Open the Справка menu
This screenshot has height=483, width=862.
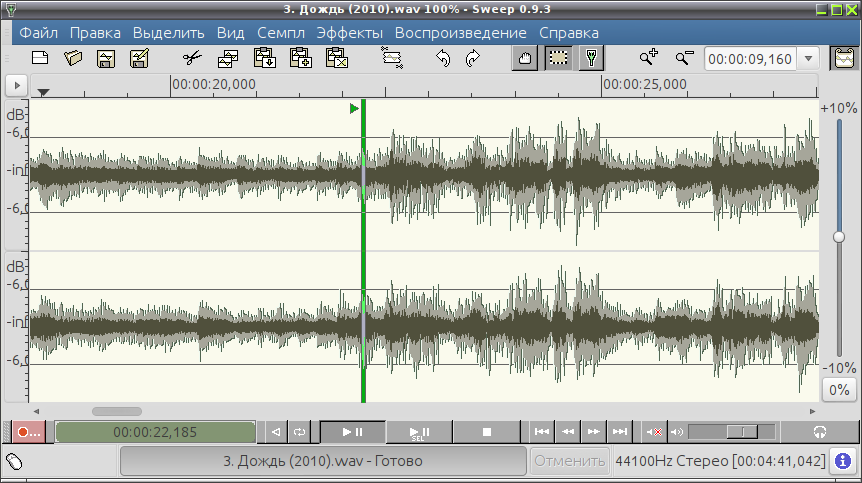569,33
